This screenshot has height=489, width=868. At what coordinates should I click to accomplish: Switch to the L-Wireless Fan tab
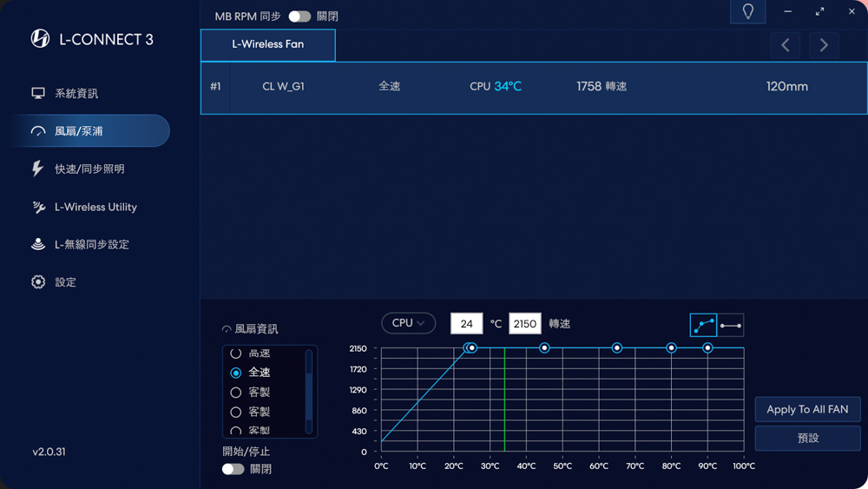click(268, 44)
